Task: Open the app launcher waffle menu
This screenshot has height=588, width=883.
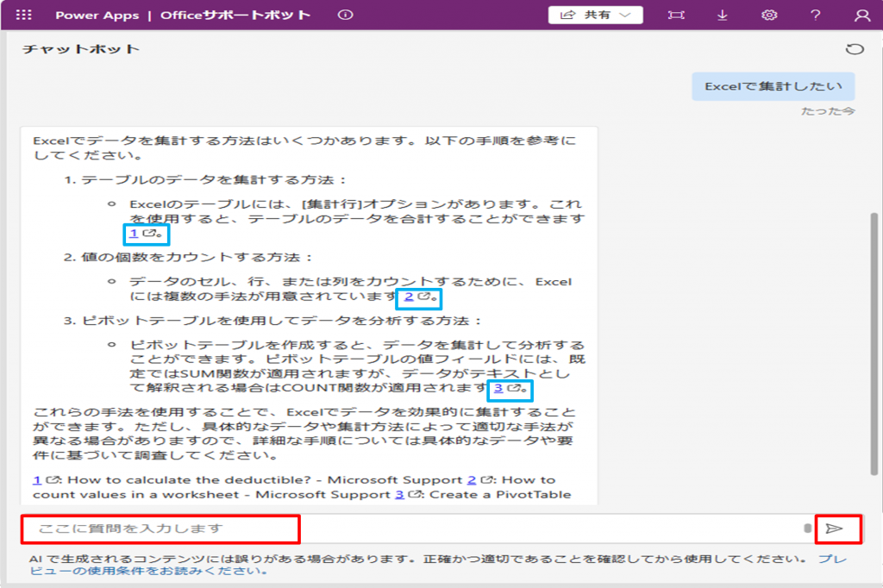Action: point(23,15)
